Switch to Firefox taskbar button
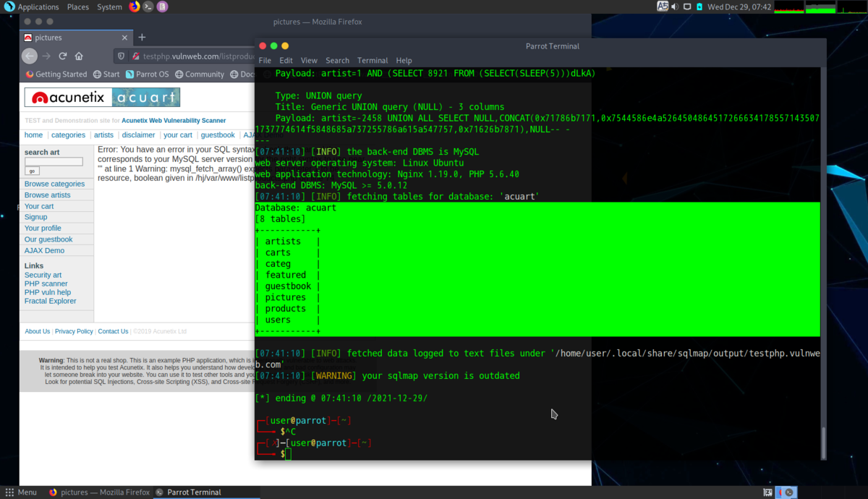The image size is (868, 499). [x=99, y=492]
